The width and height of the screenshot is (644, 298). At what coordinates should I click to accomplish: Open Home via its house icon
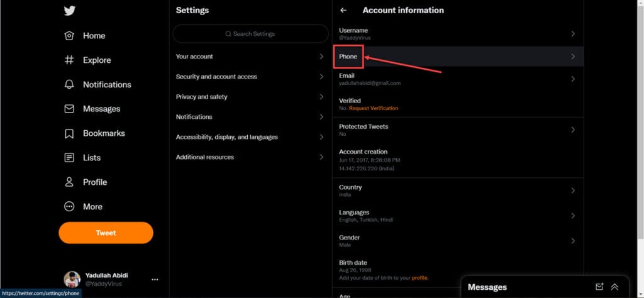(x=69, y=36)
